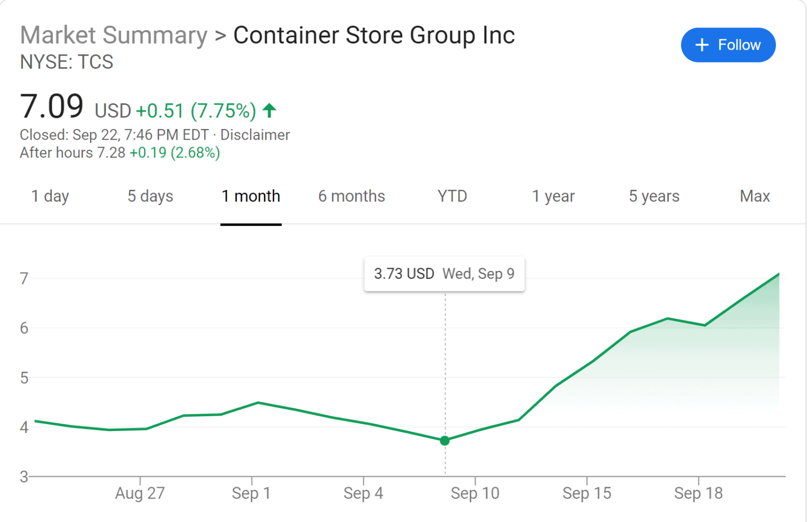Screen dimensions: 812x522
Task: Click the plus icon in Follow button
Action: [x=702, y=45]
